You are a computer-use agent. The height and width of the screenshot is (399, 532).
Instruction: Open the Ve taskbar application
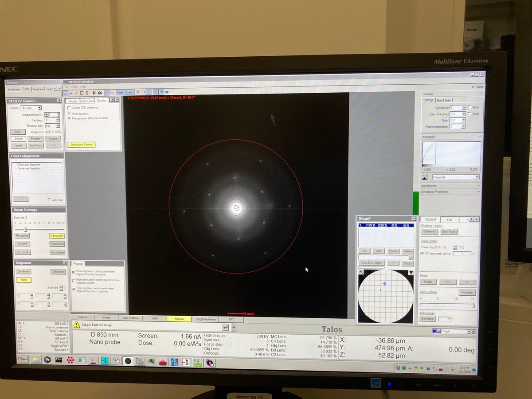tap(47, 360)
